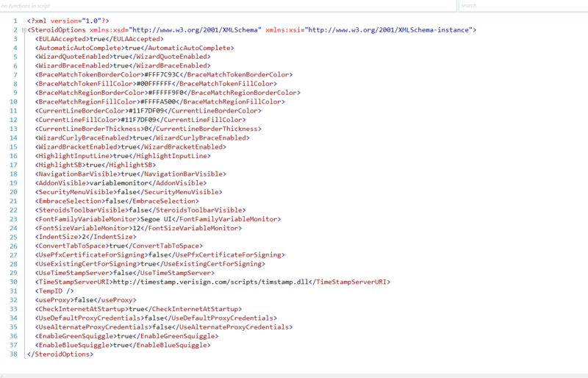
Task: Click the WizardBraceEnabled line
Action: coord(123,65)
